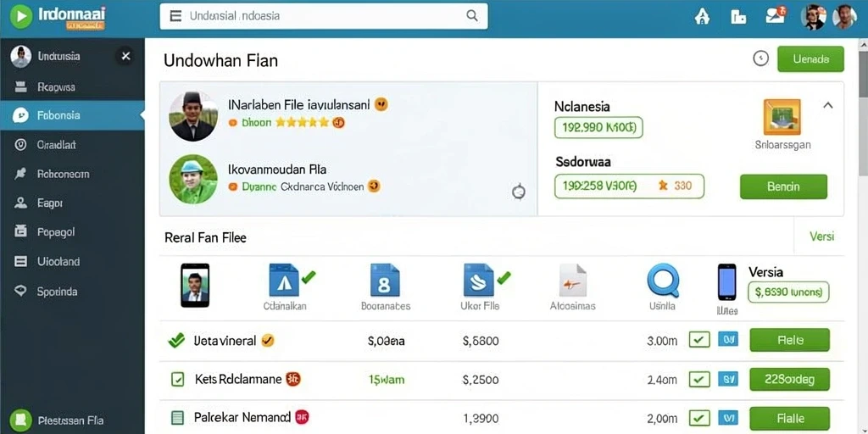Click blue badge in the 3.00m row
Viewport: 868px width, 434px height.
coord(728,339)
